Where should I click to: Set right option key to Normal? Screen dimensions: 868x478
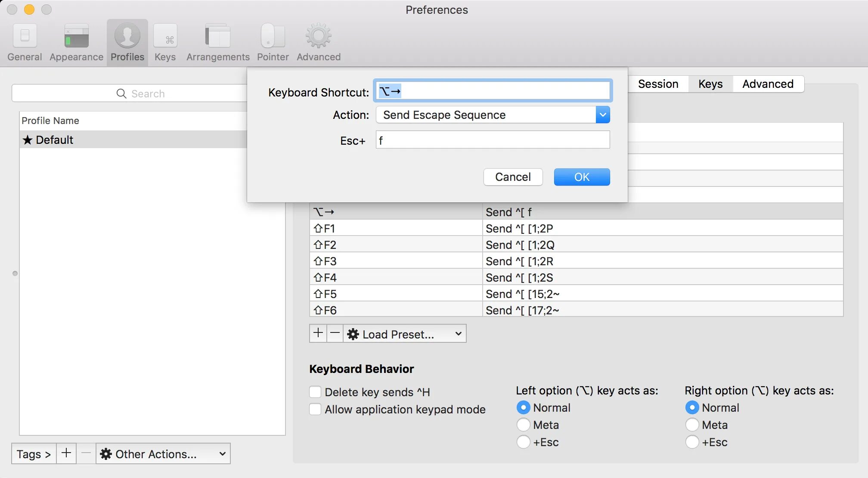692,407
